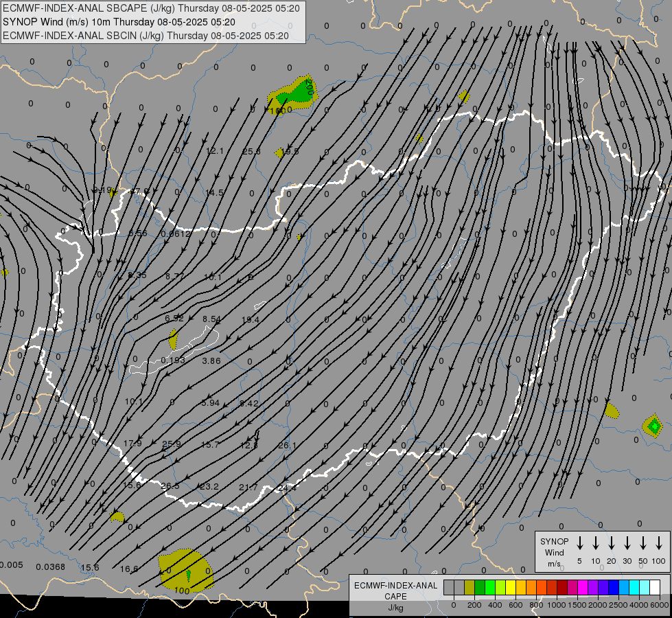Click the map value 5.56
This screenshot has width=672, height=618.
point(138,233)
